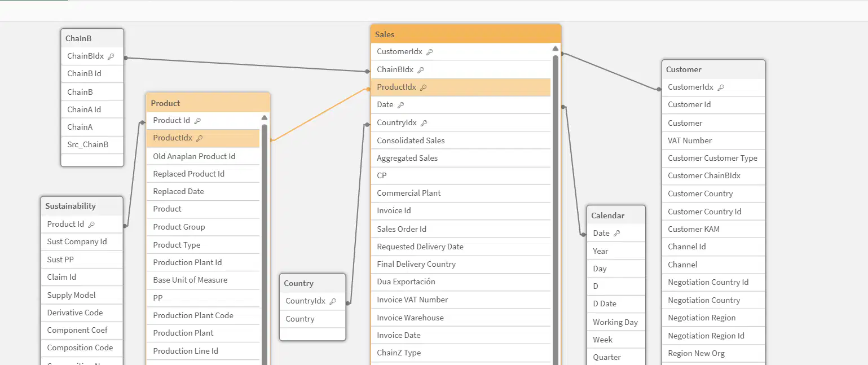Image resolution: width=868 pixels, height=365 pixels.
Task: Click the key icon beside ProductIdx in Sales table
Action: coord(424,87)
